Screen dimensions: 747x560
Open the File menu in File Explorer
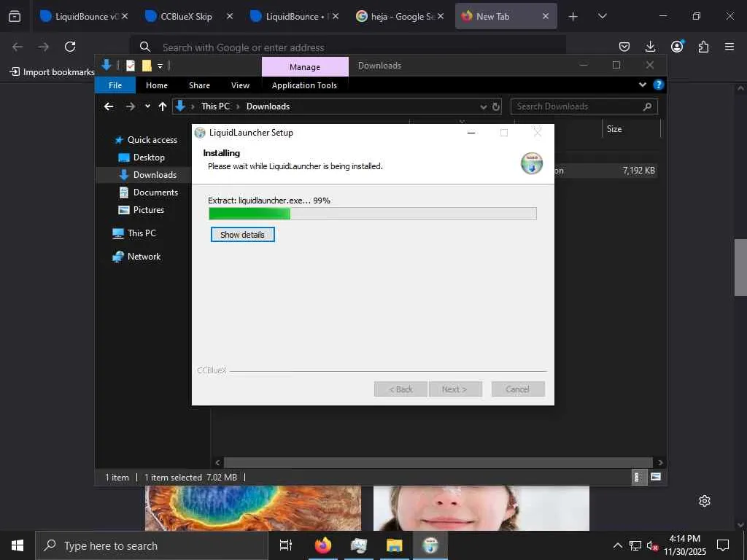click(x=115, y=85)
